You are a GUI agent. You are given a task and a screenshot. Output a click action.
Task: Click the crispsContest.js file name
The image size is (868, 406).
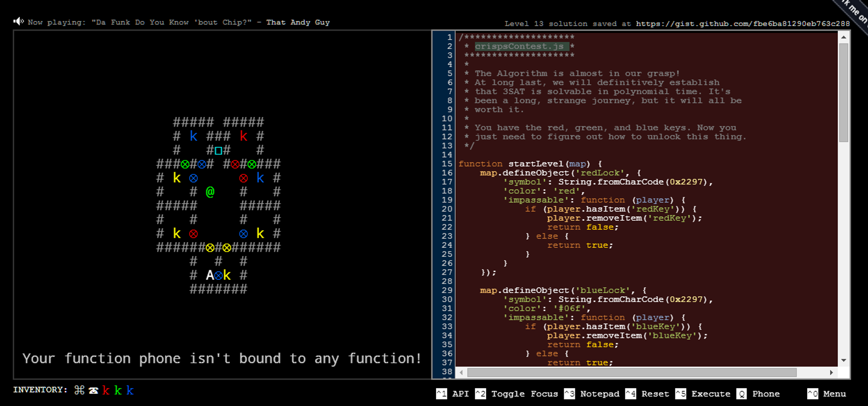coord(519,46)
